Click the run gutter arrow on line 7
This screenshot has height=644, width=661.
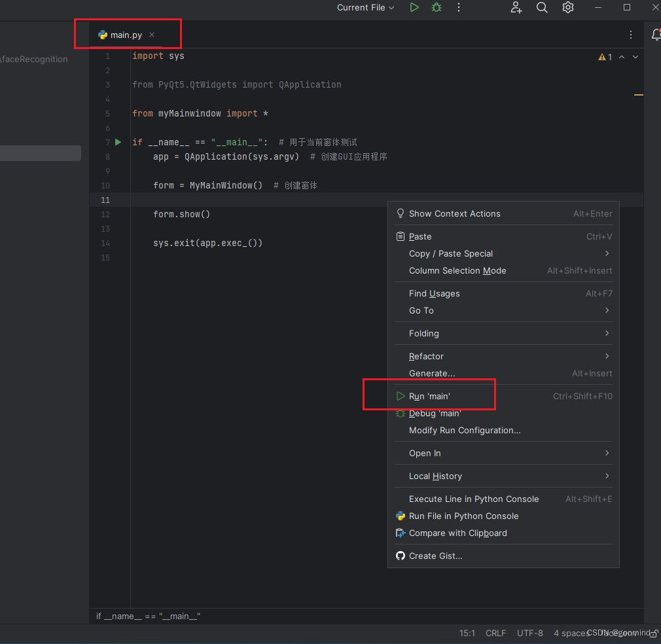[118, 143]
